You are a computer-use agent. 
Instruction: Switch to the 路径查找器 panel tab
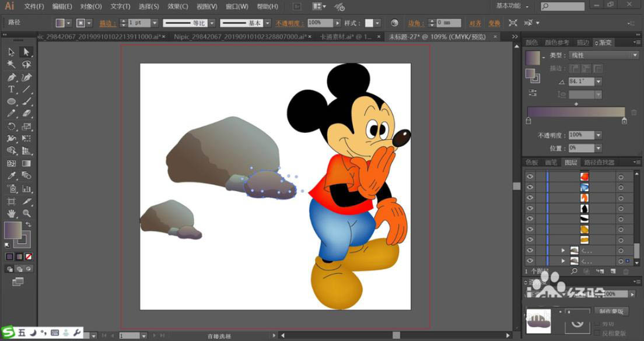(x=599, y=163)
